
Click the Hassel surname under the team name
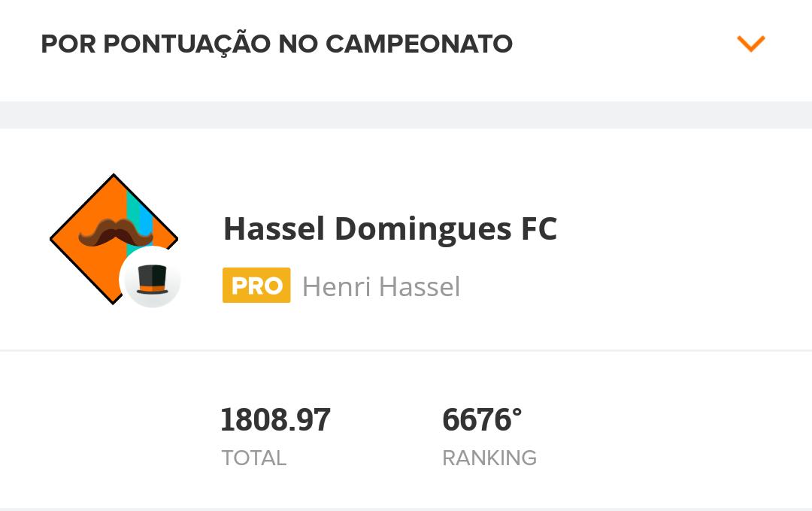(420, 286)
